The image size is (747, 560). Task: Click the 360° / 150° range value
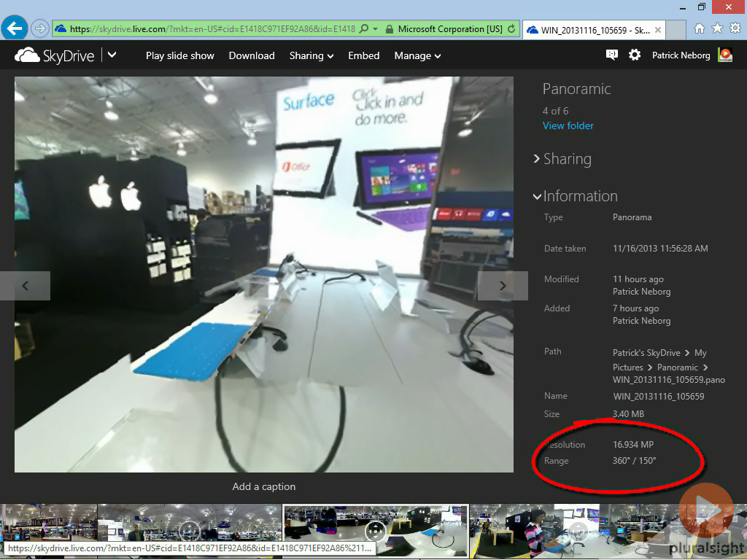coord(634,461)
